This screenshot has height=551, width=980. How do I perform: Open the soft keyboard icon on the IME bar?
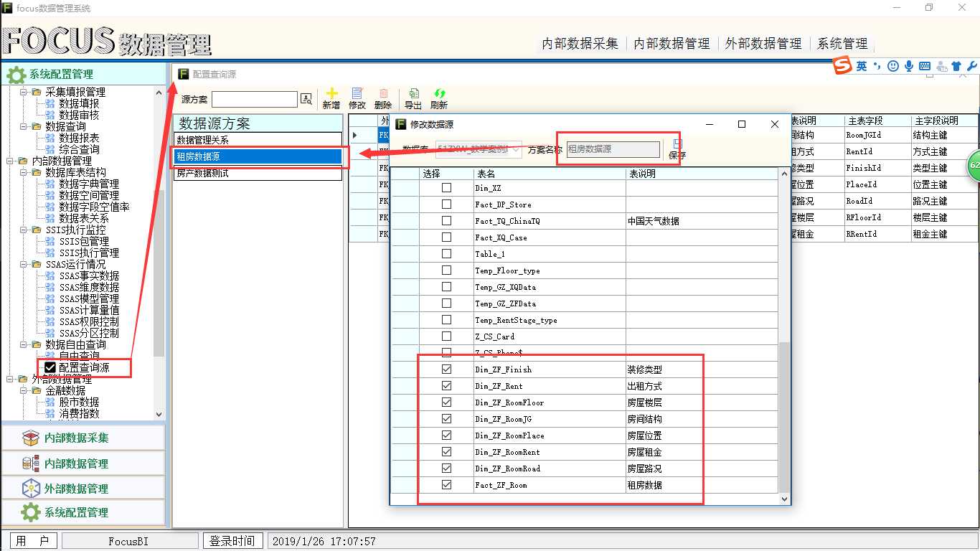[925, 66]
